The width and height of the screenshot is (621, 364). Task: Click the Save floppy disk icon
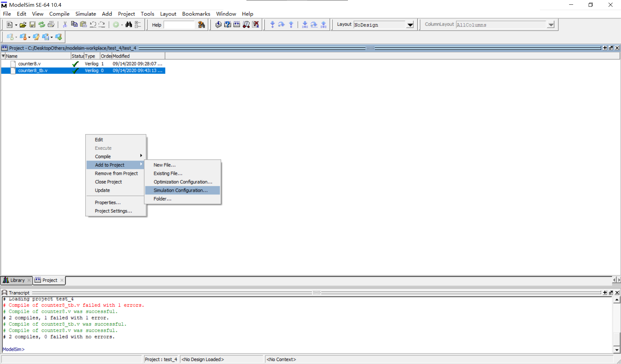click(32, 25)
